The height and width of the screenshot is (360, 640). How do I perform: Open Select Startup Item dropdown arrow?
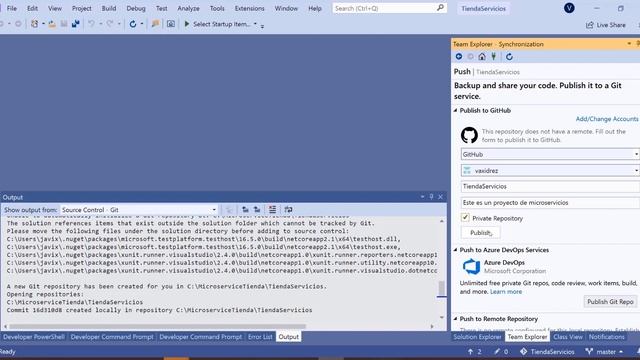[255, 24]
